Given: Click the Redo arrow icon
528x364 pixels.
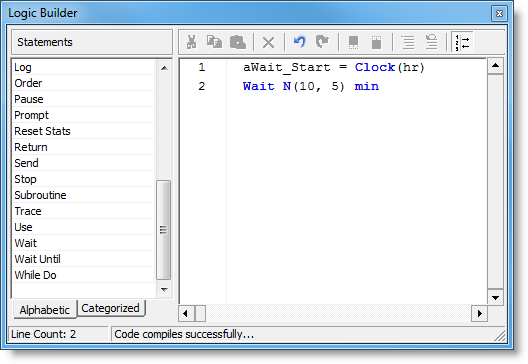Looking at the screenshot, I should point(322,42).
